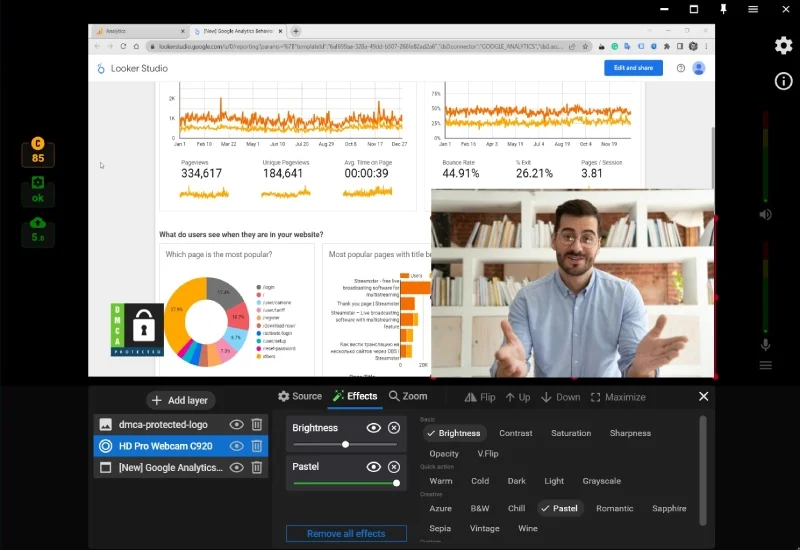Switch to the Effects tab
Viewport: 800px width, 550px height.
click(x=355, y=396)
